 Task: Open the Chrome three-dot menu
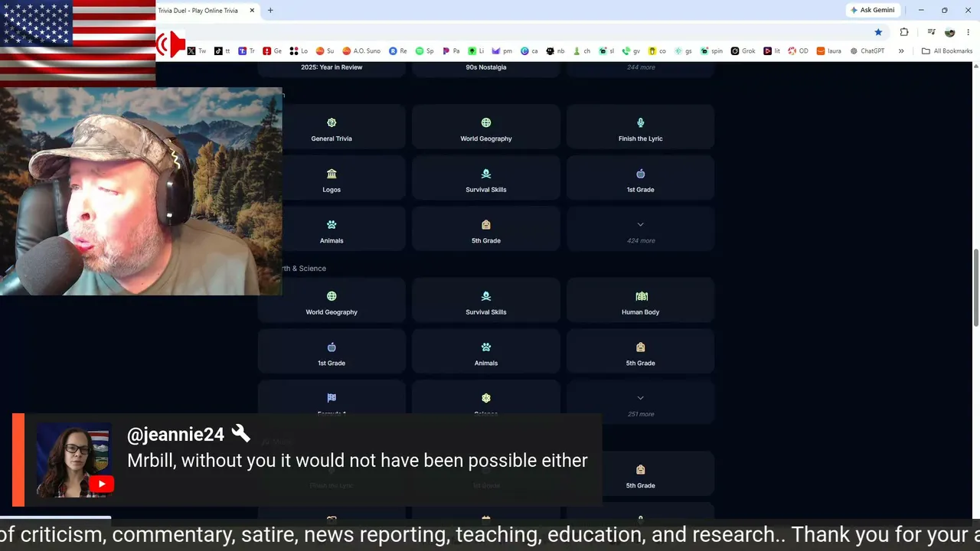[x=969, y=32]
